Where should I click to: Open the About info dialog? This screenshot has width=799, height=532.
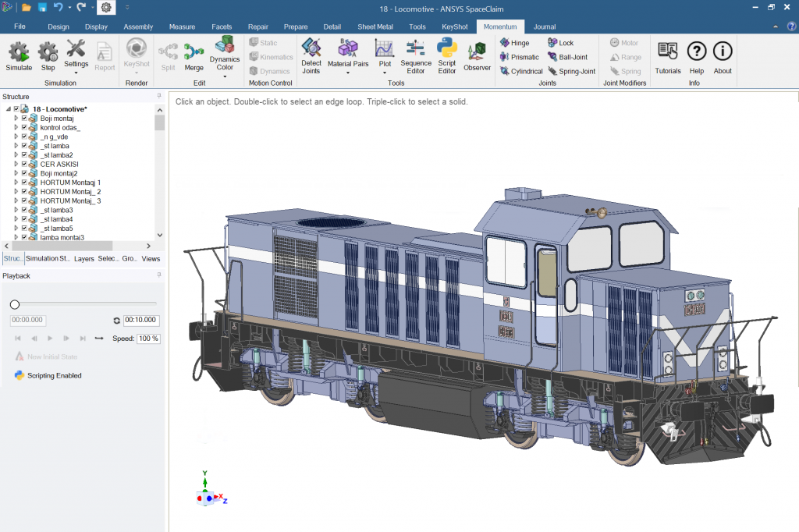pos(723,57)
